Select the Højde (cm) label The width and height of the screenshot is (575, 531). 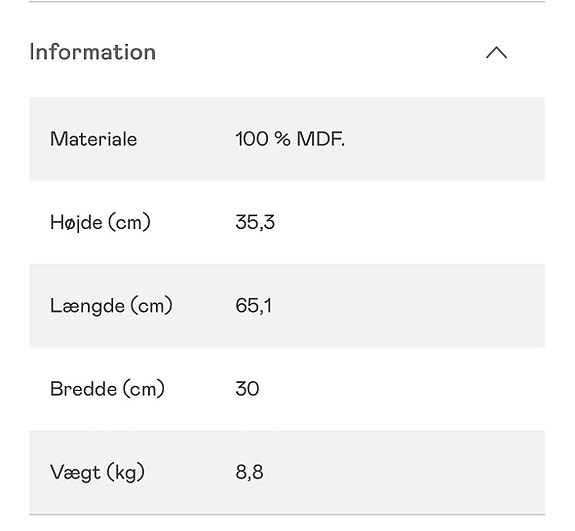(100, 223)
